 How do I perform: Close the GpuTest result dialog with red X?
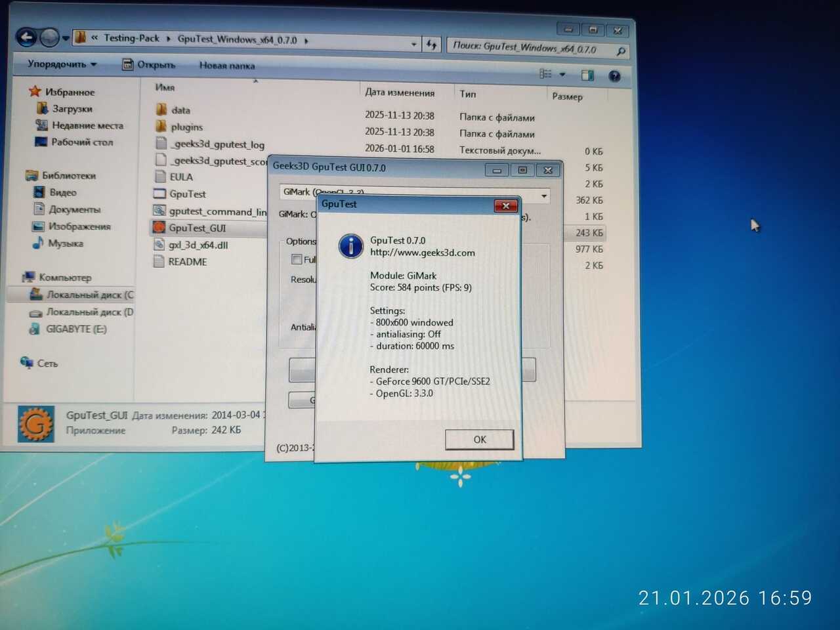[505, 206]
